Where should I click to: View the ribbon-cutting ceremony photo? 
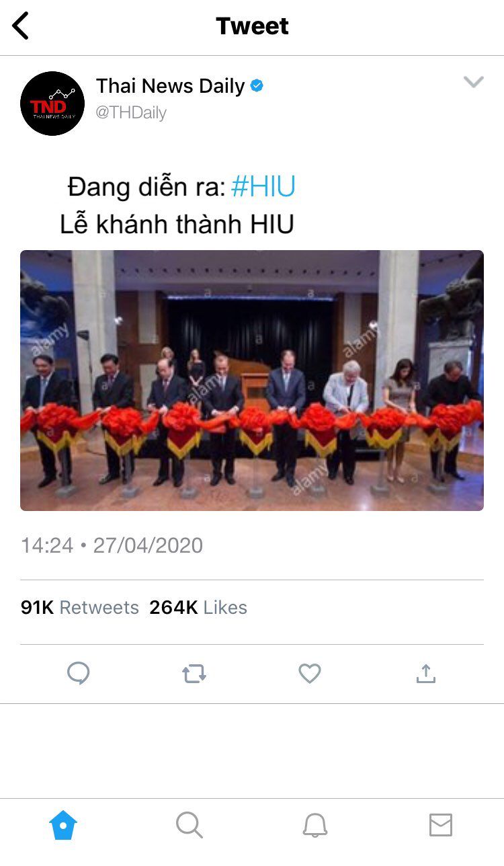252,381
